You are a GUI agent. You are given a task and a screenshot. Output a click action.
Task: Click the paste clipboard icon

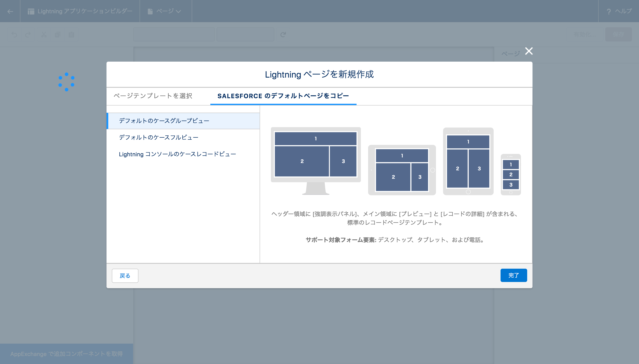point(71,35)
